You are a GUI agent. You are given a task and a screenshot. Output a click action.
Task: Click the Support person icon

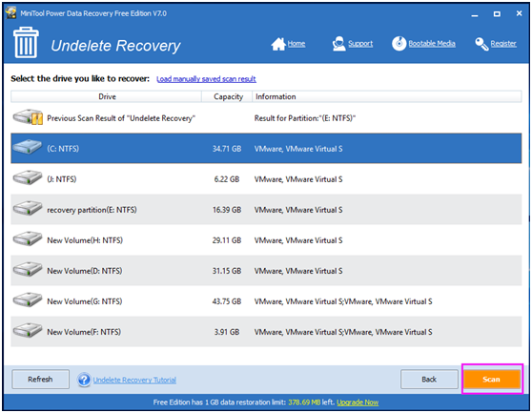tap(338, 44)
